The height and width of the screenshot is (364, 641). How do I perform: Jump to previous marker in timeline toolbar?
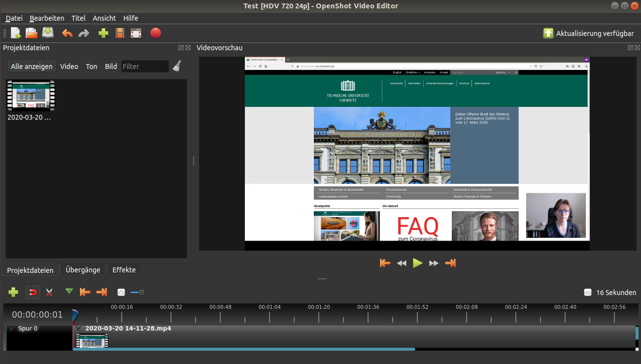click(85, 292)
